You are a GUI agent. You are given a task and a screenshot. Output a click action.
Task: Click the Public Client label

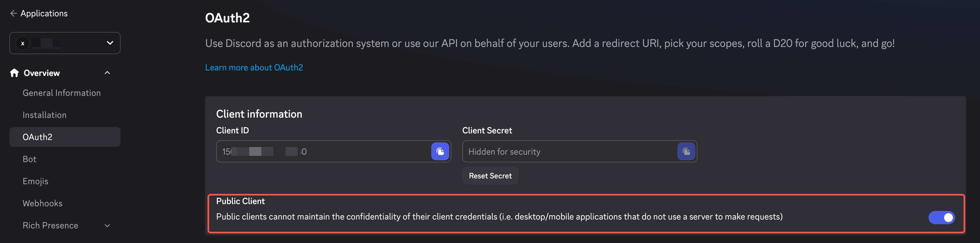240,201
